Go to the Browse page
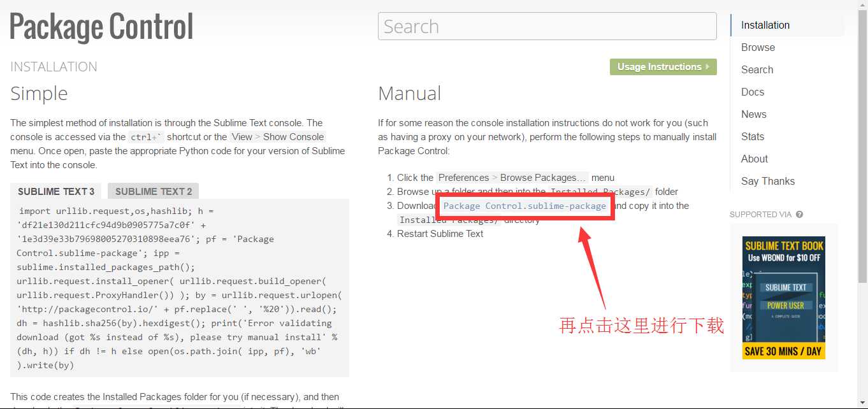The height and width of the screenshot is (409, 868). 758,48
